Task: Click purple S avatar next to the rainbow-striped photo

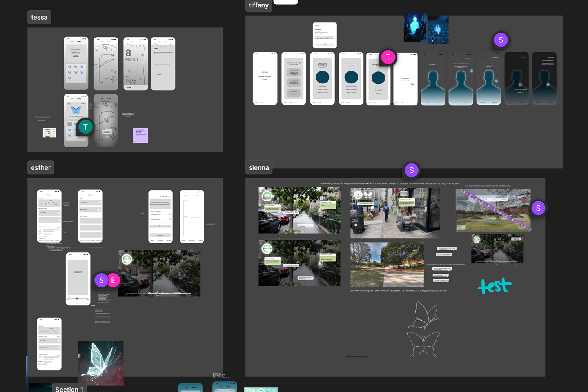Action: pyautogui.click(x=538, y=208)
